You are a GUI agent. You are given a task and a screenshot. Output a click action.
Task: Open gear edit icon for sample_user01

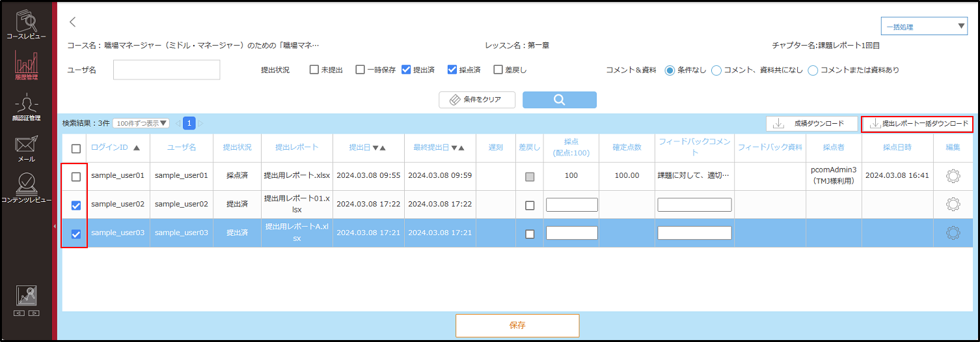tap(953, 176)
